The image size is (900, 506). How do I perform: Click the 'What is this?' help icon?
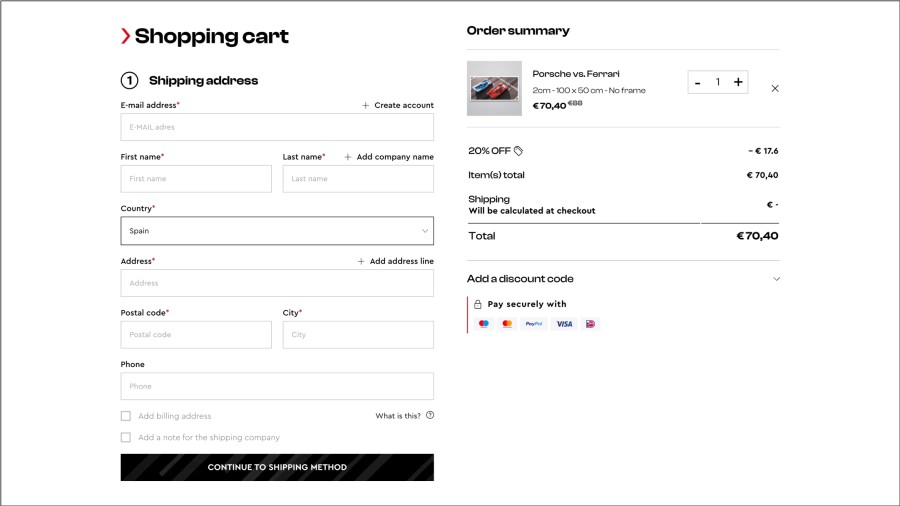[x=430, y=415]
